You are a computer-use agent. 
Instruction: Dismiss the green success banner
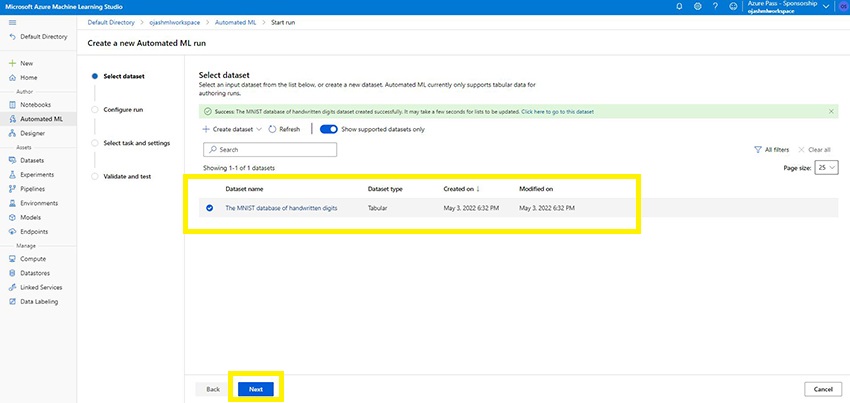[x=831, y=111]
